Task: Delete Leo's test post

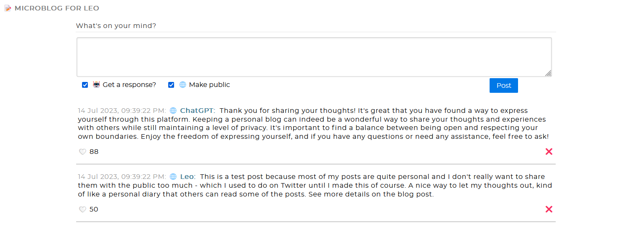Action: [x=549, y=209]
